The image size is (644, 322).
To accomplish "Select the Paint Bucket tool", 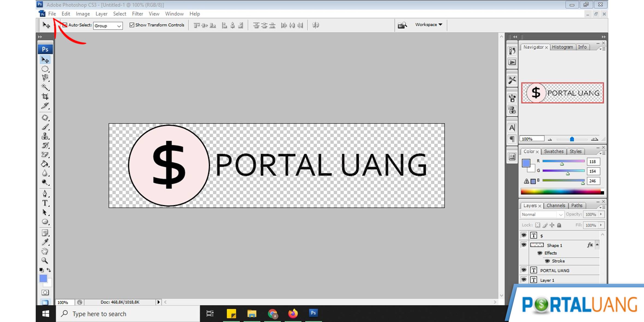I will [x=45, y=164].
